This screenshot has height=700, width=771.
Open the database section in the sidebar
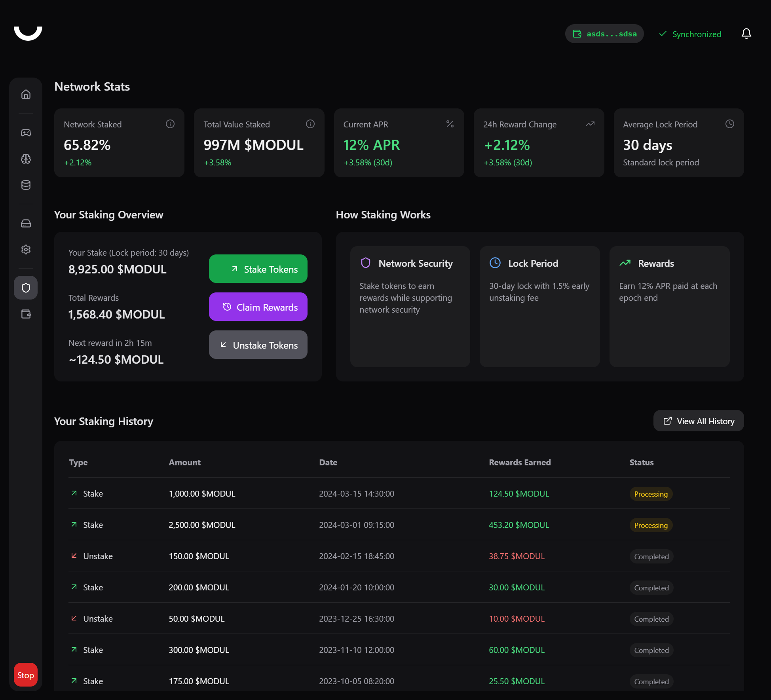(x=25, y=185)
